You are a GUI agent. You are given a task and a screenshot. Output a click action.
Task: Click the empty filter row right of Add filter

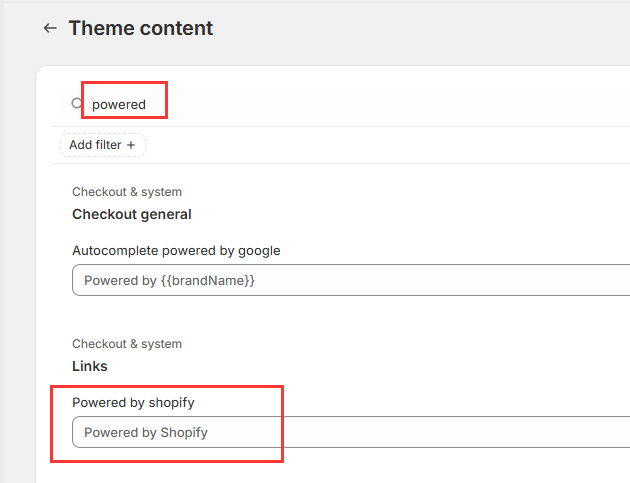click(380, 145)
